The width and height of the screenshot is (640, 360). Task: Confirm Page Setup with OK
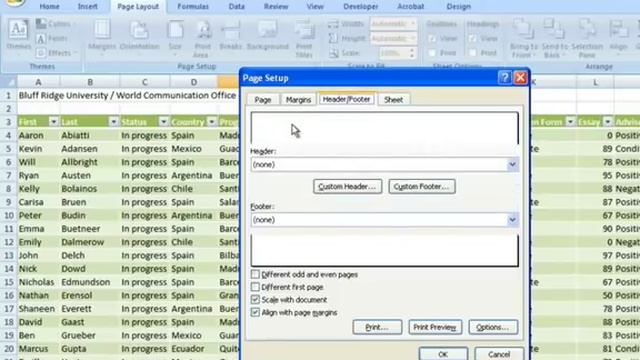pyautogui.click(x=443, y=354)
